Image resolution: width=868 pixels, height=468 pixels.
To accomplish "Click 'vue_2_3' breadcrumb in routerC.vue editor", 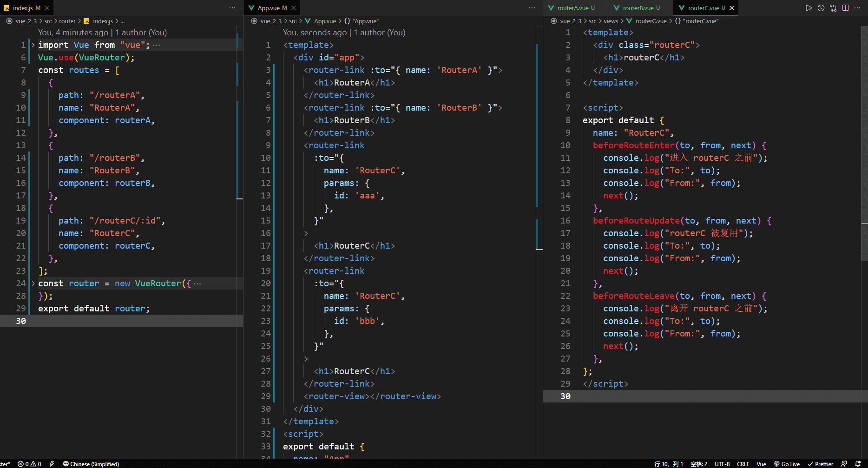I will 571,21.
